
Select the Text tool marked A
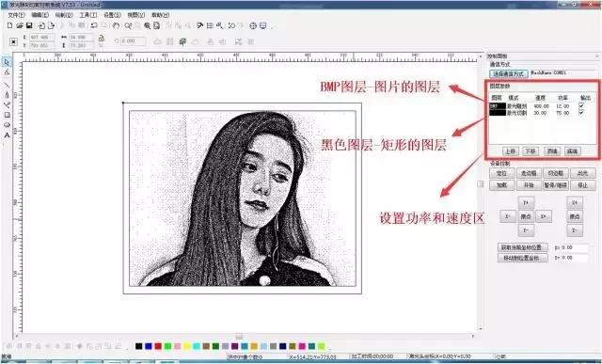[x=7, y=135]
